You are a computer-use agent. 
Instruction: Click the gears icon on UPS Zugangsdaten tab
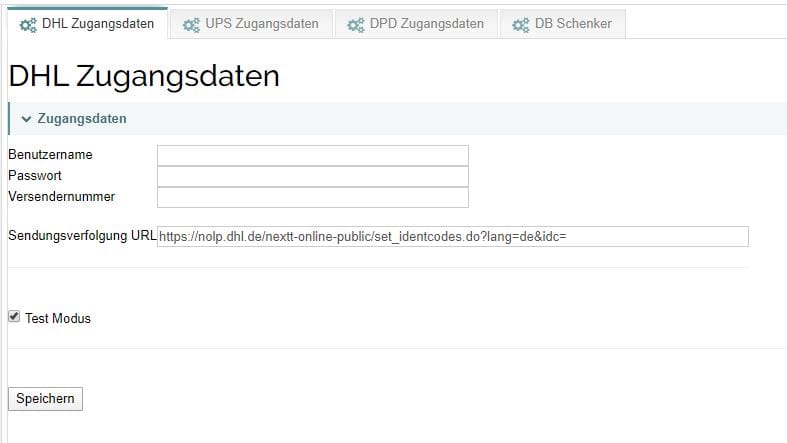(191, 25)
